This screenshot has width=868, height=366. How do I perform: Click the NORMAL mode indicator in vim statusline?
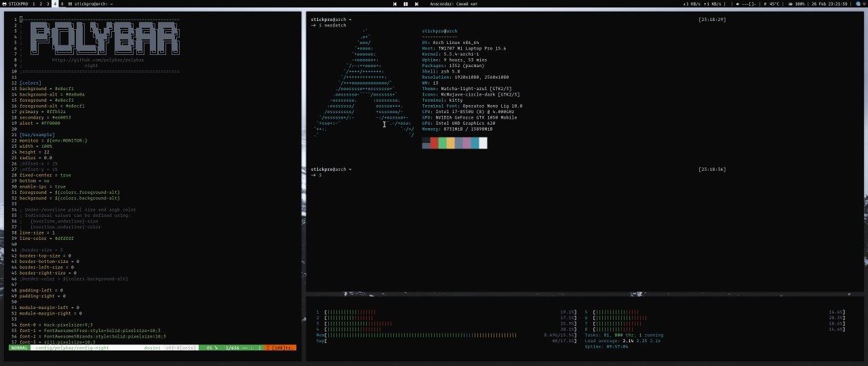[19, 348]
